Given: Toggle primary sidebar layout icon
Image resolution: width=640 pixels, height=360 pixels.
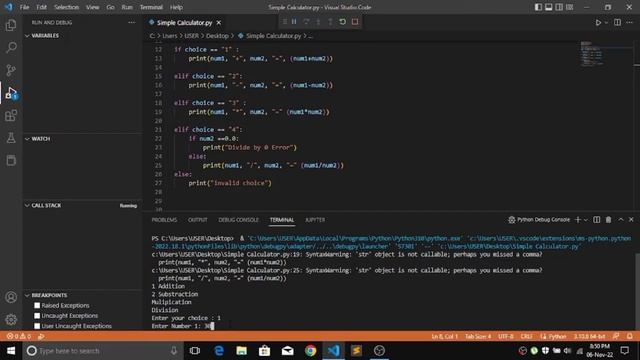Looking at the screenshot, I should click(538, 7).
